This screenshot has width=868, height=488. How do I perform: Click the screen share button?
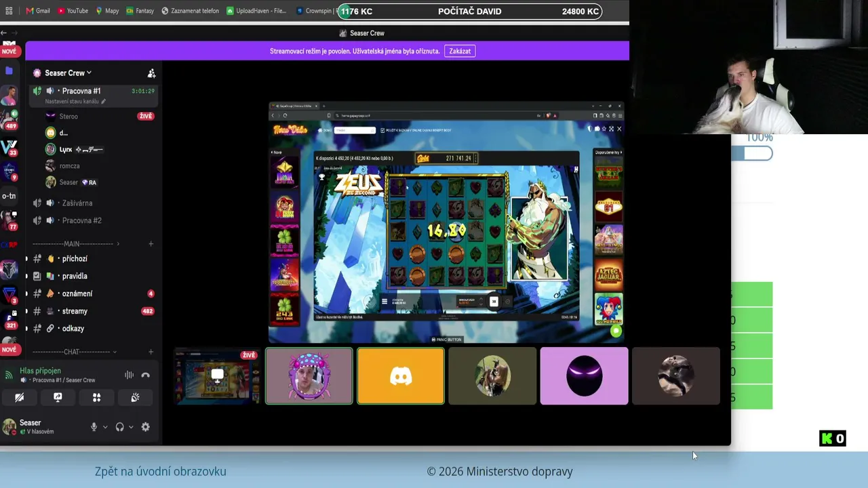coord(58,398)
